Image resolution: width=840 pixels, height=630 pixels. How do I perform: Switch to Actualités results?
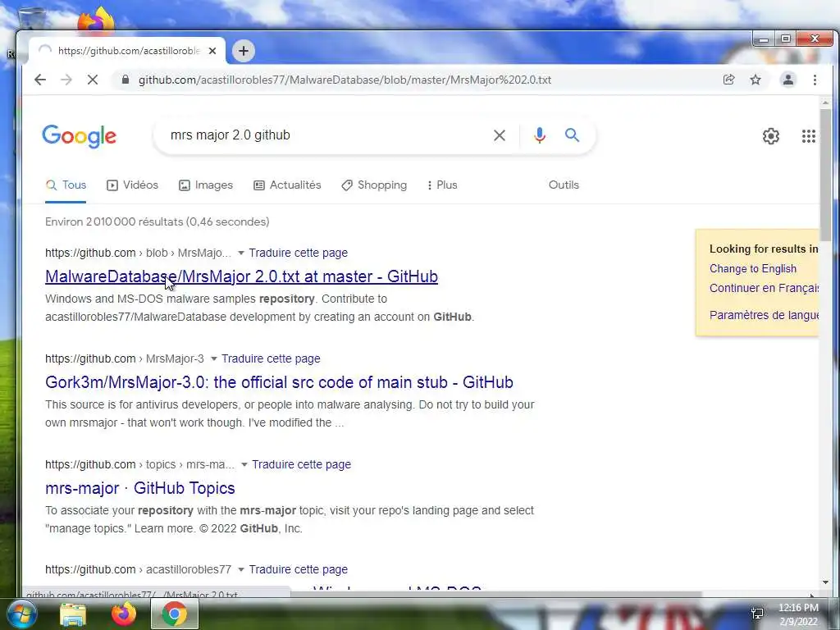[x=287, y=185]
